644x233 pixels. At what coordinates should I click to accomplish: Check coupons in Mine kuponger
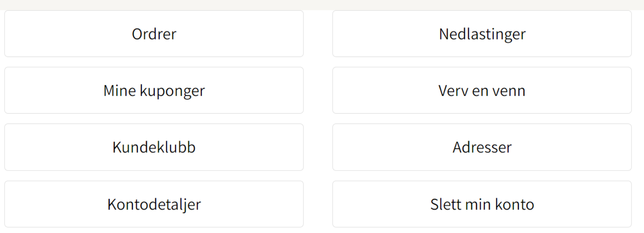tap(154, 90)
